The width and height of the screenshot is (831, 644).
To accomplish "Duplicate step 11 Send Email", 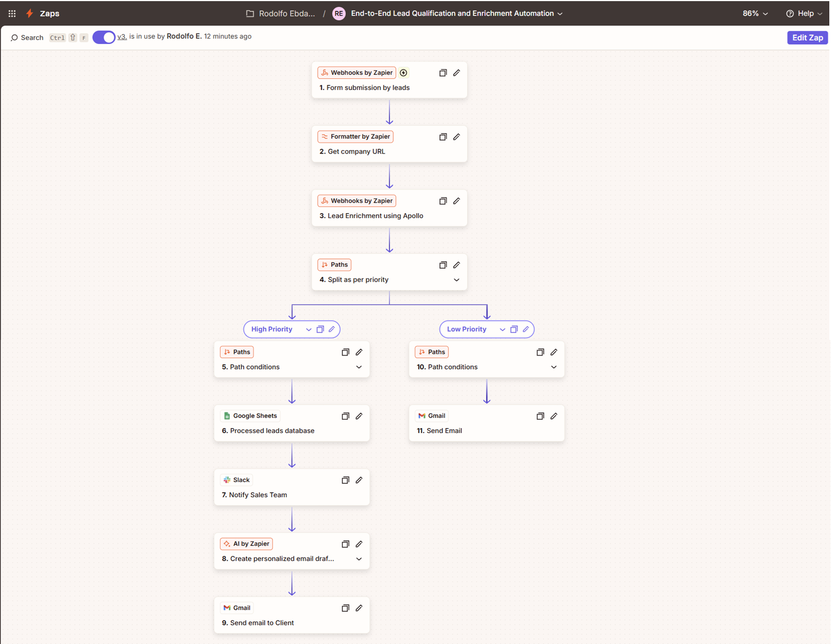I will (x=540, y=416).
